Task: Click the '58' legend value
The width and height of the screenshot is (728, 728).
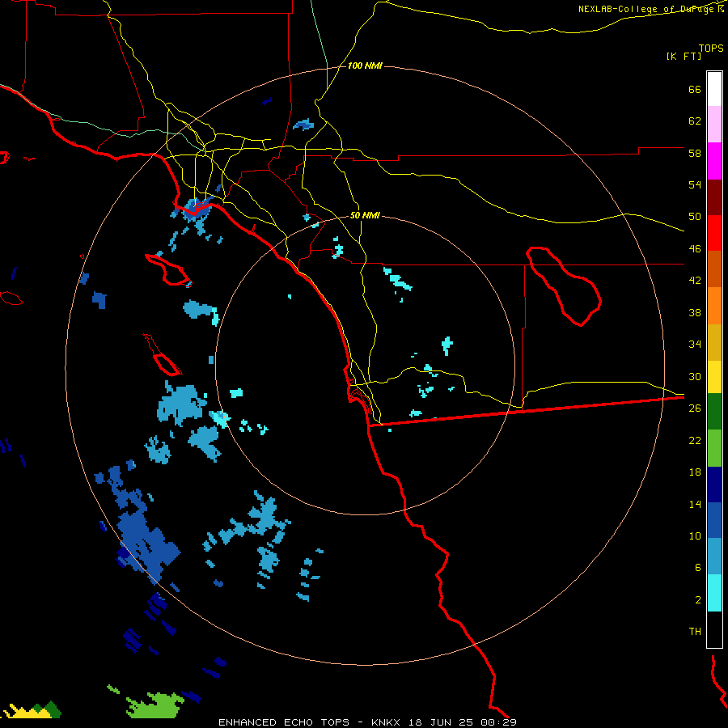Action: pyautogui.click(x=695, y=153)
